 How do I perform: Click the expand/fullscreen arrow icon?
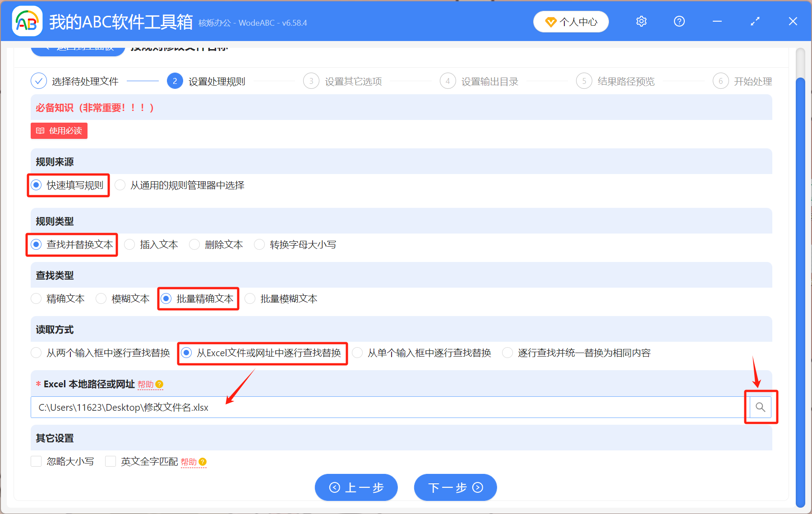pos(755,21)
